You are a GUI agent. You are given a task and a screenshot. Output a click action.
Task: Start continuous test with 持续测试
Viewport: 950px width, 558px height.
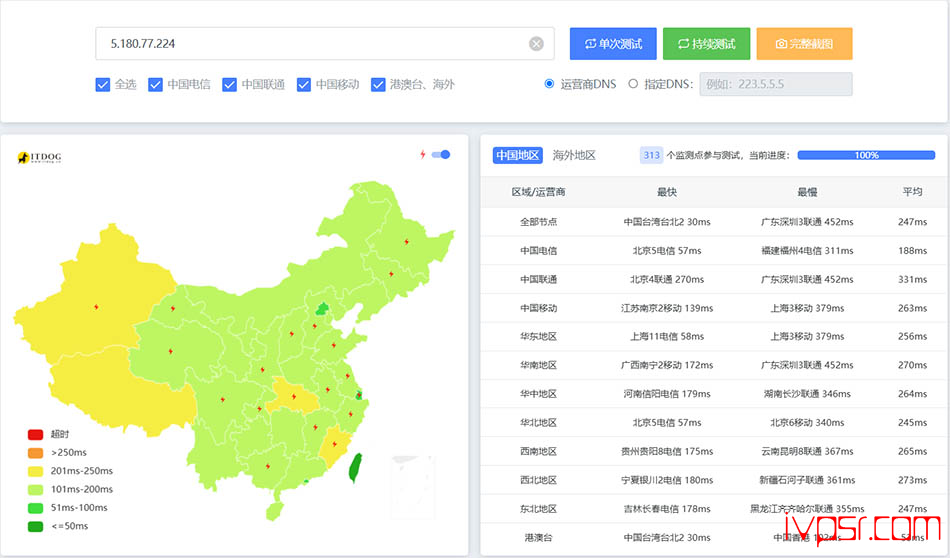706,44
